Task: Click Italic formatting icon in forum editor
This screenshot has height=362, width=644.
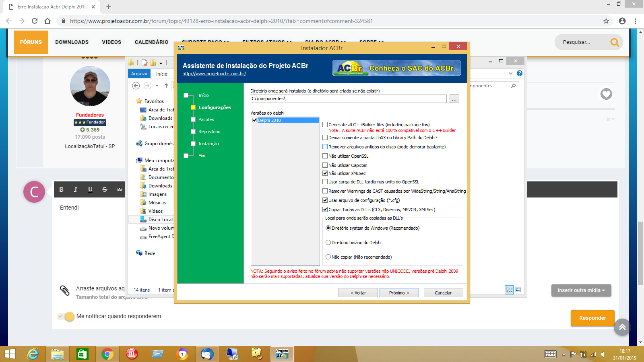Action: 76,189
